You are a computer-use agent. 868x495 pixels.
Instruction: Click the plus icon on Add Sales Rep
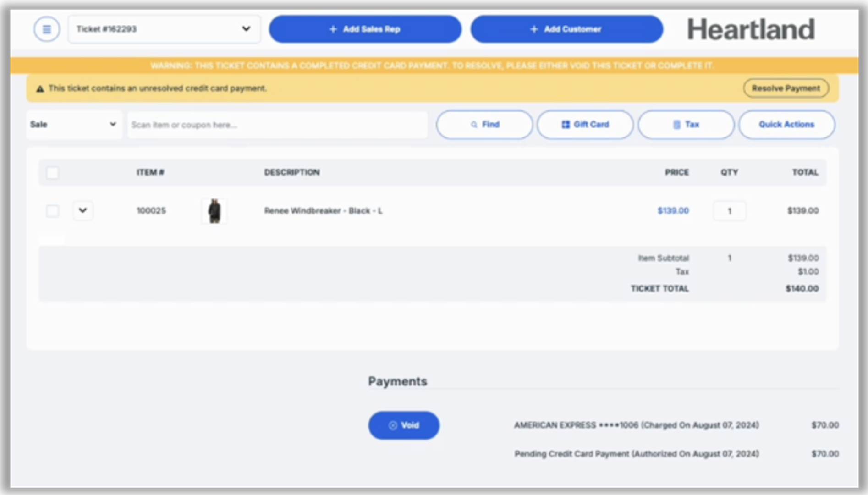(333, 29)
